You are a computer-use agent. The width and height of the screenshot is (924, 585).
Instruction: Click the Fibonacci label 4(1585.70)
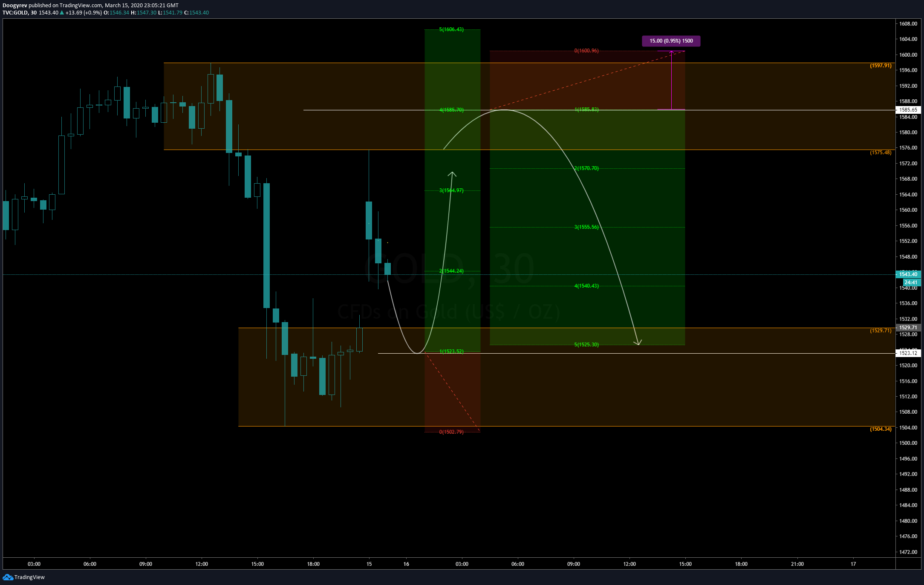pos(451,110)
